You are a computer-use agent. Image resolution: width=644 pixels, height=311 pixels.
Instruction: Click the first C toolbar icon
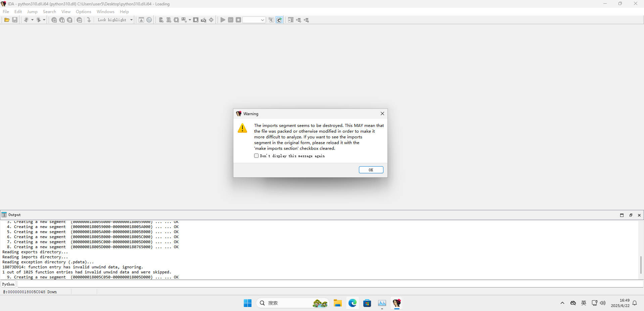pyautogui.click(x=271, y=20)
